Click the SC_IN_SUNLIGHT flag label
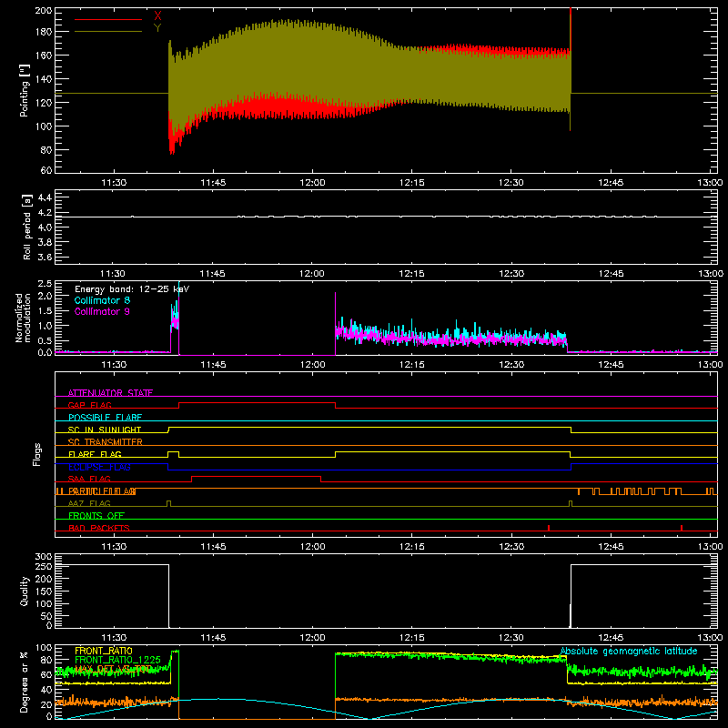The image size is (728, 728). pyautogui.click(x=105, y=430)
